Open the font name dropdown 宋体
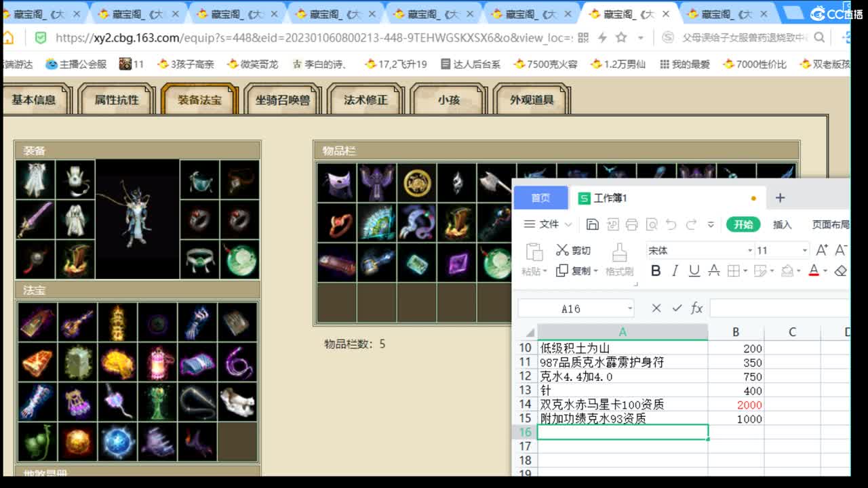 750,250
